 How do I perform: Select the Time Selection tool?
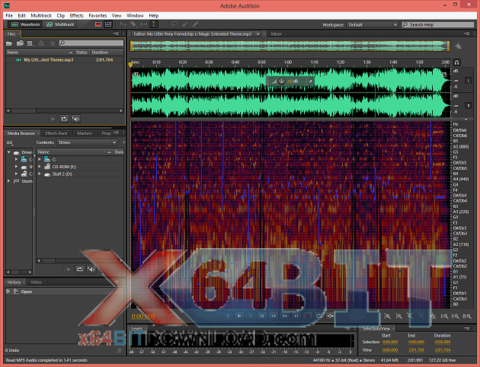[x=154, y=24]
